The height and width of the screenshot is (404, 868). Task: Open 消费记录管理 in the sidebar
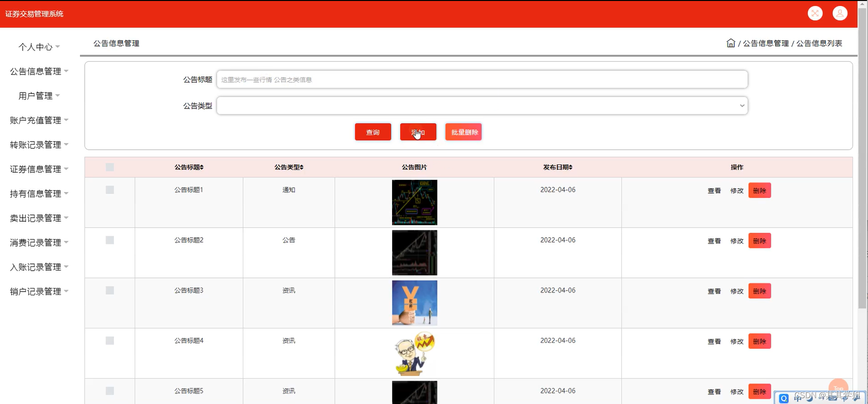coord(39,242)
